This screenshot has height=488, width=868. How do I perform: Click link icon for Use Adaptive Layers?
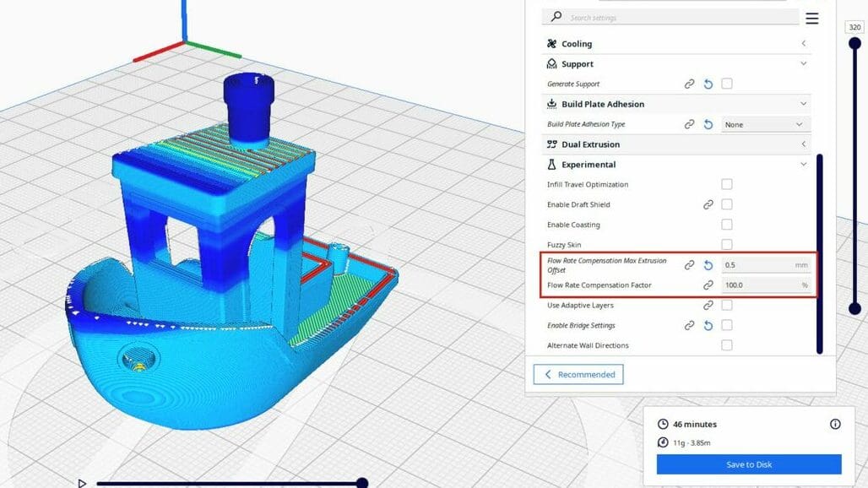click(708, 306)
